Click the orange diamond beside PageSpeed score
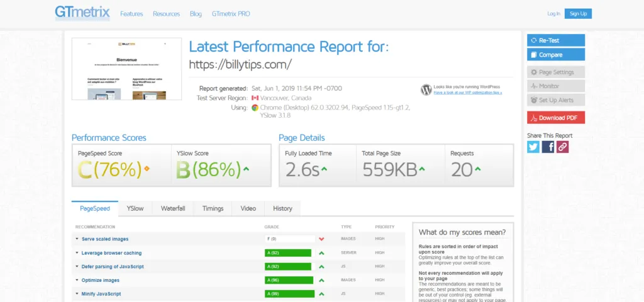This screenshot has width=644, height=302. point(147,168)
